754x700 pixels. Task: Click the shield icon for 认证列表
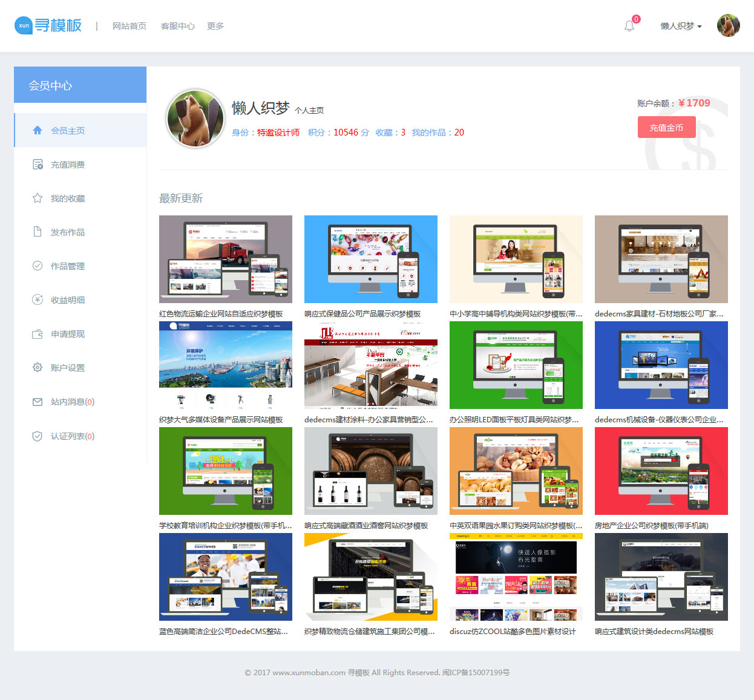click(x=38, y=436)
